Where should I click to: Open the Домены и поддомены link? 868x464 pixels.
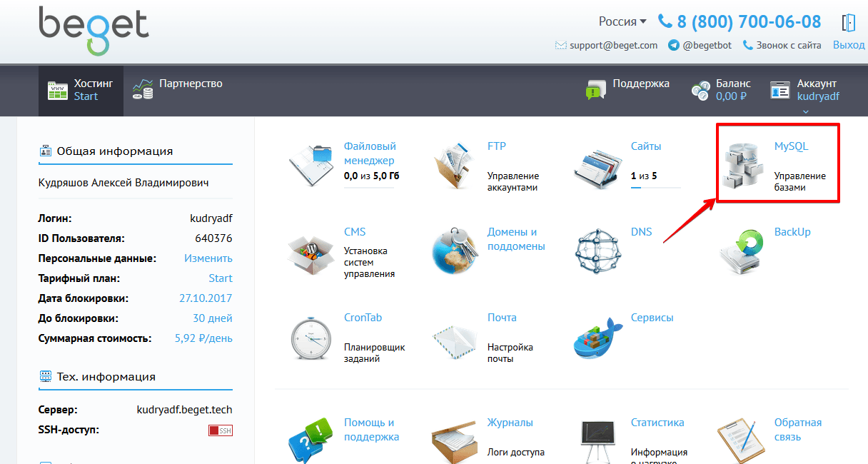point(516,239)
